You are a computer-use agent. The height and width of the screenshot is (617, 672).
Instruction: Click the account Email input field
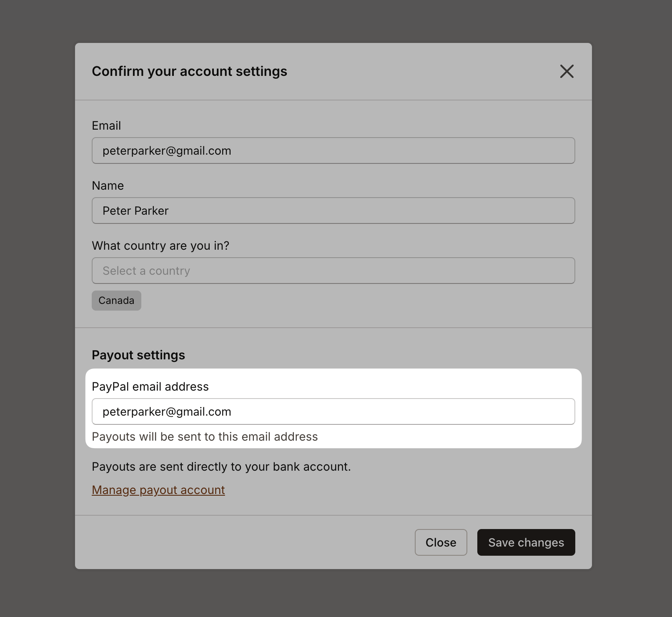pos(333,150)
